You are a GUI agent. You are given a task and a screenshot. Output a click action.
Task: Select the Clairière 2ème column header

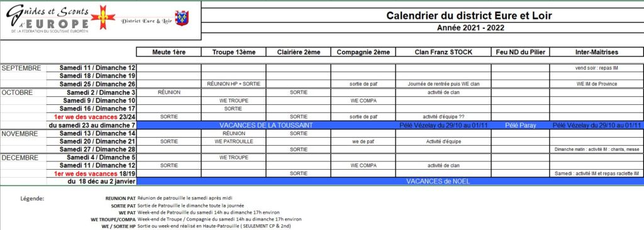[x=298, y=52]
